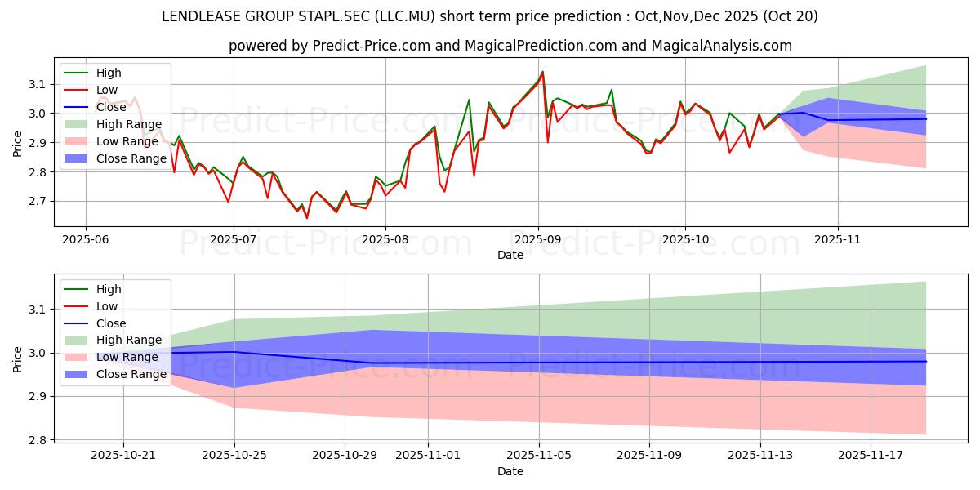The width and height of the screenshot is (980, 490).
Task: Click the 2025-10-25 tick on bottom axis
Action: [234, 456]
